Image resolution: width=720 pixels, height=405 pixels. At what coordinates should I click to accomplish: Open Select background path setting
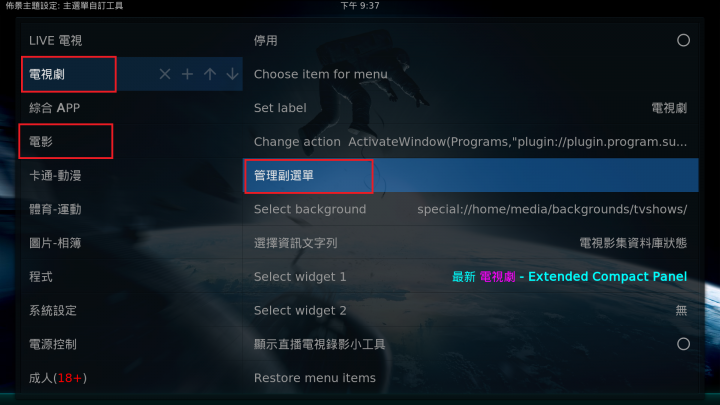click(x=470, y=209)
